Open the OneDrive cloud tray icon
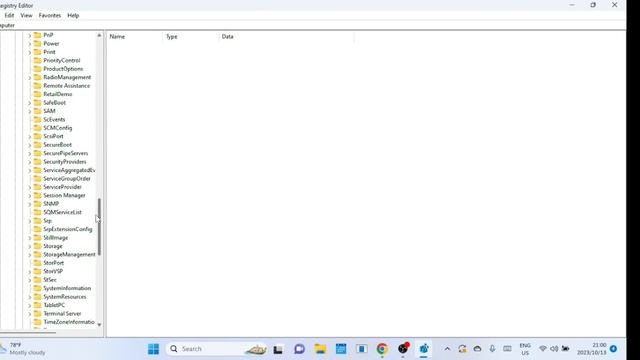The width and height of the screenshot is (640, 360). pos(477,349)
